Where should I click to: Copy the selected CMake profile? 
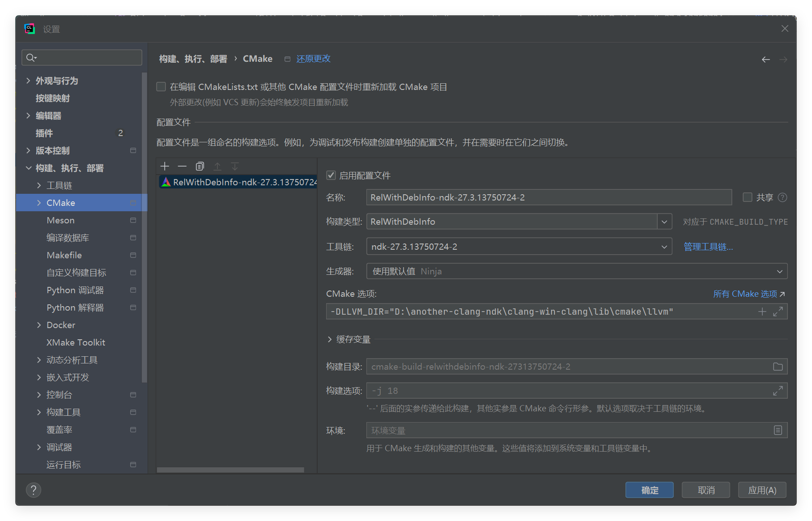[200, 167]
